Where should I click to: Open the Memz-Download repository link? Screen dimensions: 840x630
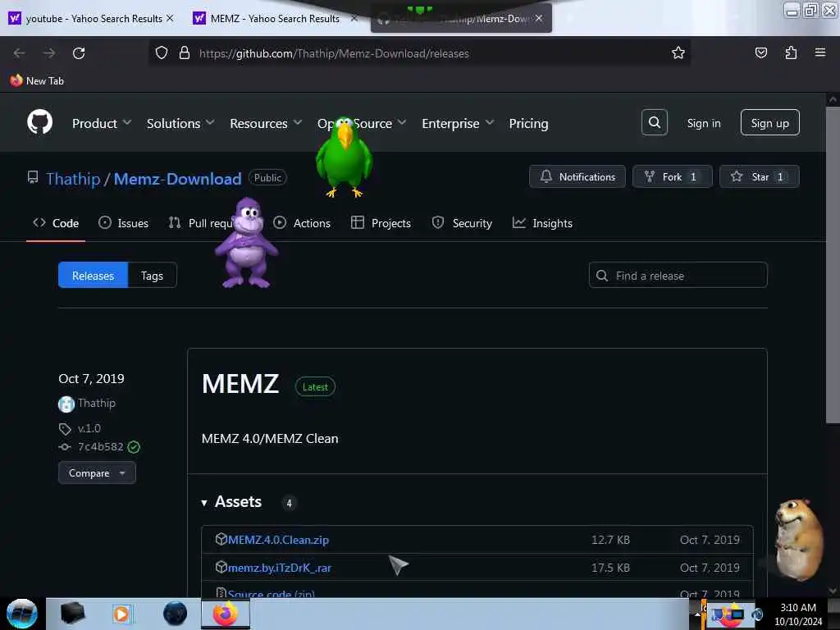click(177, 178)
